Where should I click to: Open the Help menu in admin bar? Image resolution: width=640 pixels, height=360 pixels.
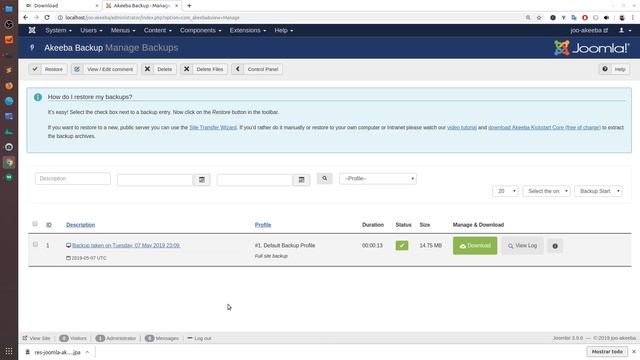point(284,30)
